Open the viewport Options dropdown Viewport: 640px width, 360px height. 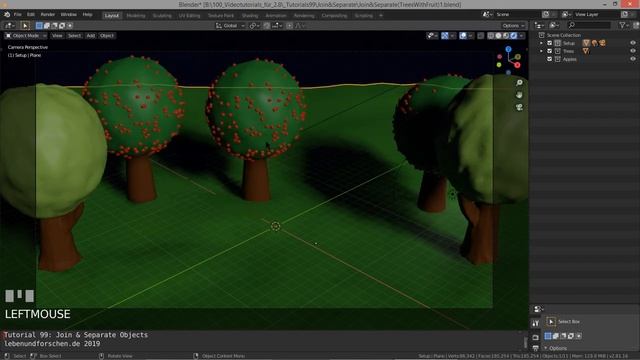coord(513,25)
